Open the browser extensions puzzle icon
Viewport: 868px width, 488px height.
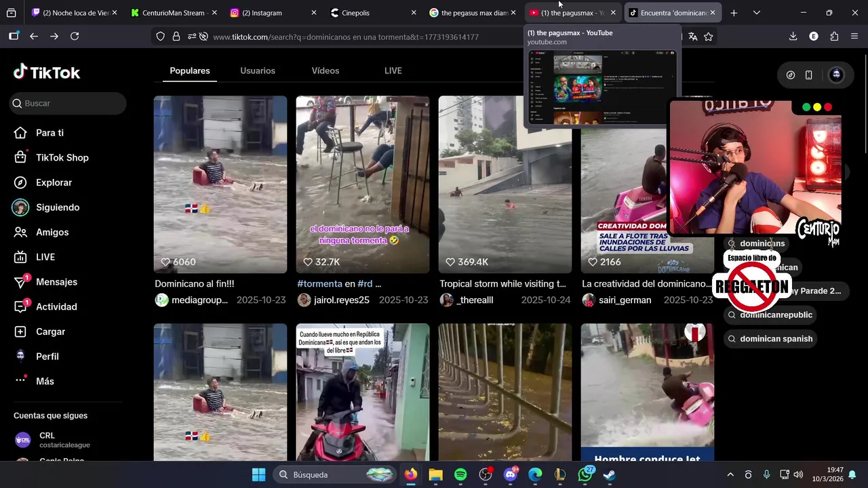(834, 37)
